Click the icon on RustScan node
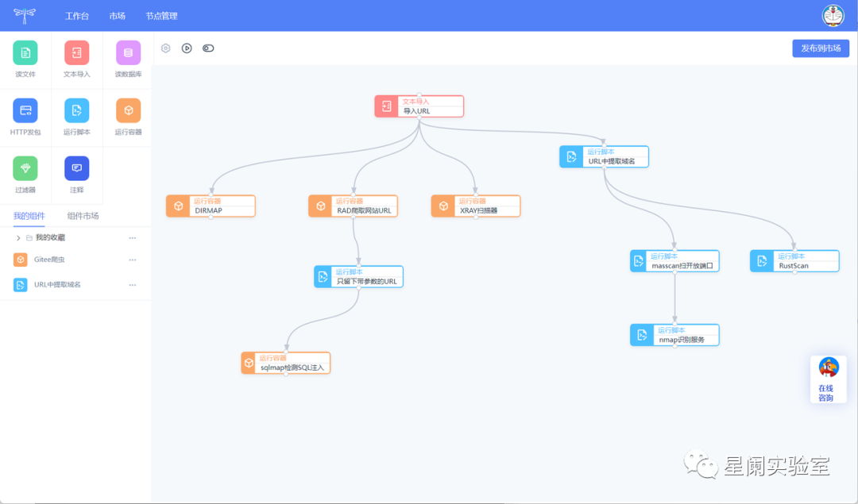This screenshot has height=504, width=858. [762, 261]
